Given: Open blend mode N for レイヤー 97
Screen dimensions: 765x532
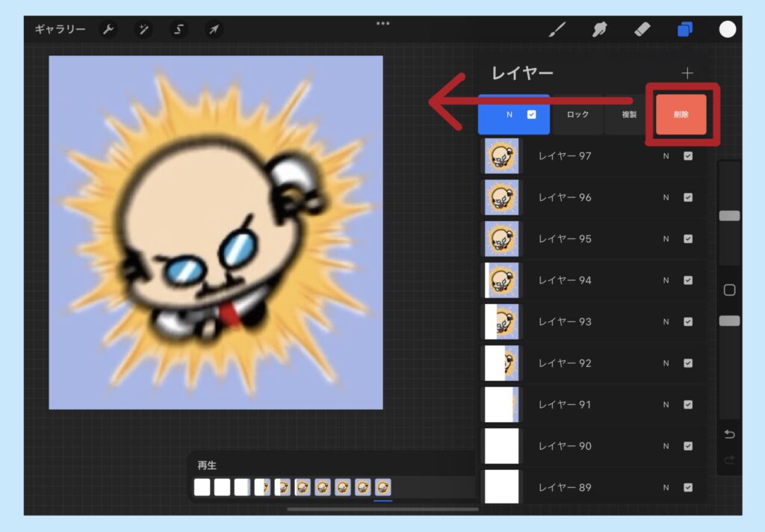Looking at the screenshot, I should (x=666, y=156).
